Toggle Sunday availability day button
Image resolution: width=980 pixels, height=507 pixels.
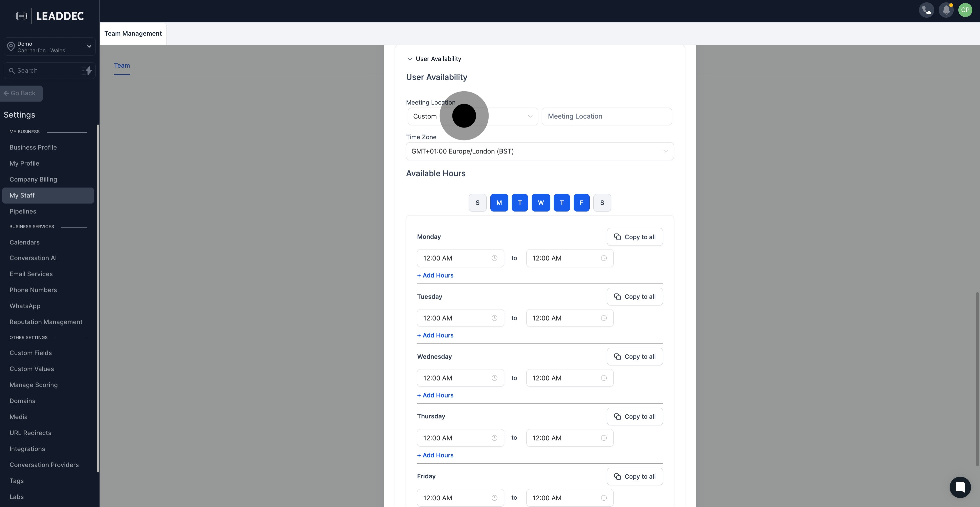pyautogui.click(x=477, y=203)
